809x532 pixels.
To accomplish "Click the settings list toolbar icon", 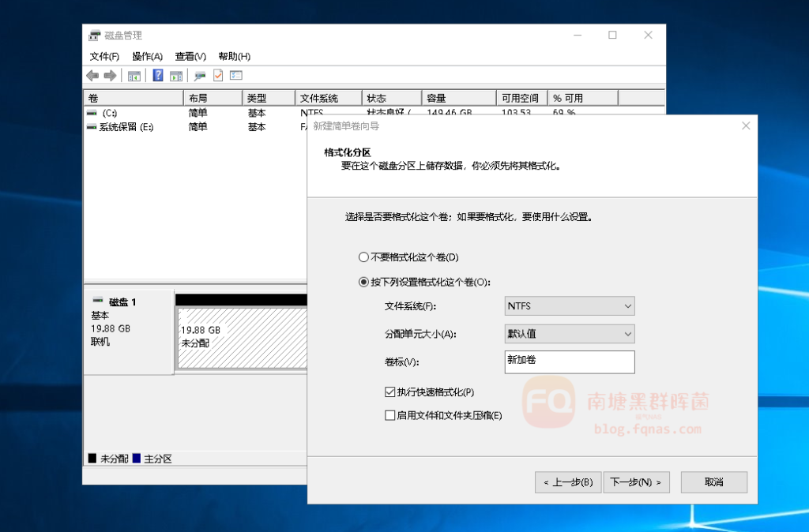I will (235, 76).
